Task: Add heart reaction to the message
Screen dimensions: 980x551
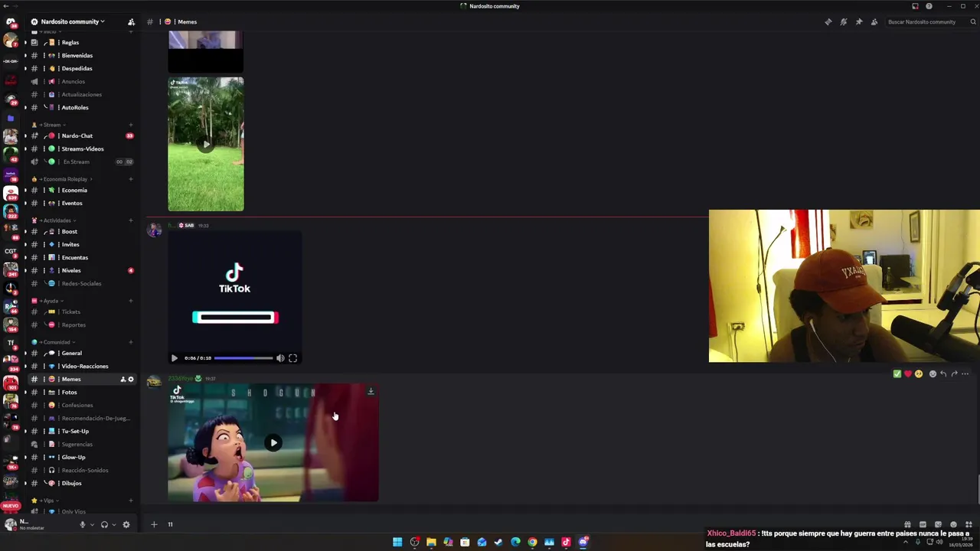Action: click(908, 373)
